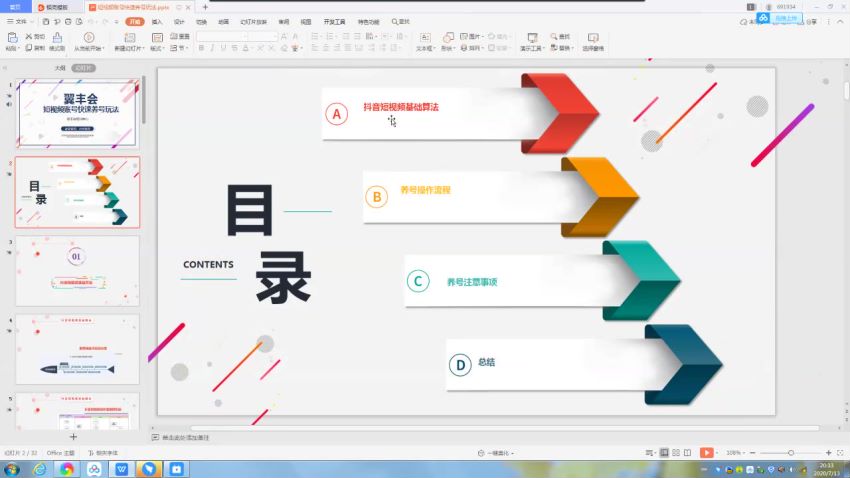850x478 pixels.
Task: Open the Slide Show ribbon tab
Action: (x=254, y=22)
